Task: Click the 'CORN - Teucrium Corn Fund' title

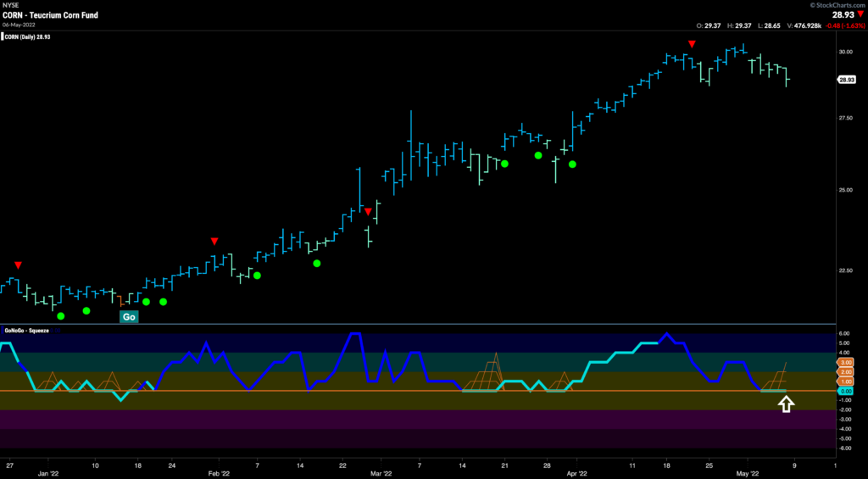Action: pyautogui.click(x=50, y=15)
